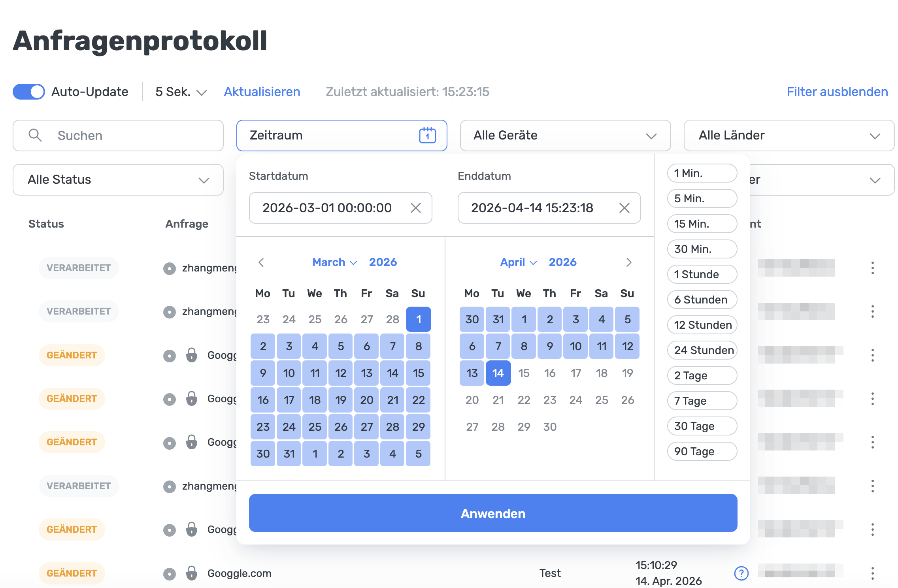Select March 1 as start date
The width and height of the screenshot is (898, 588).
[x=418, y=319]
